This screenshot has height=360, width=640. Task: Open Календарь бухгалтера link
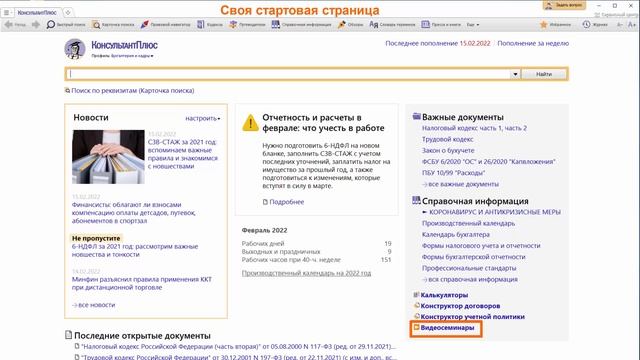tap(456, 235)
